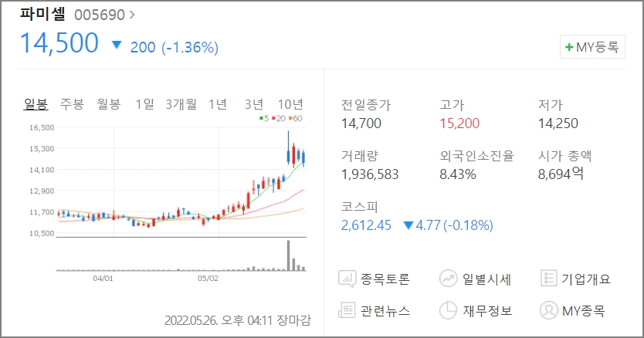
Task: Open the 관련뉴스 link
Action: 385,311
